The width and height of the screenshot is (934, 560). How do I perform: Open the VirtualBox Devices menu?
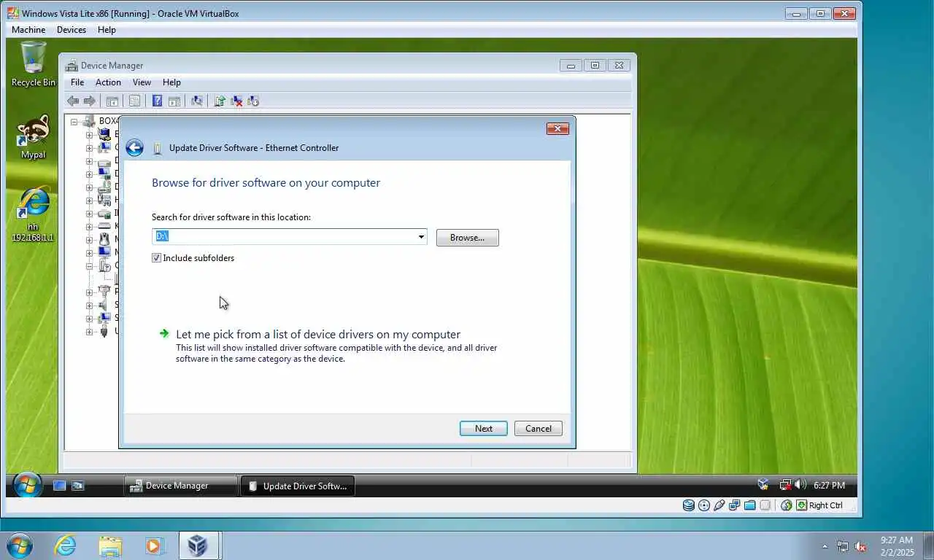[71, 30]
